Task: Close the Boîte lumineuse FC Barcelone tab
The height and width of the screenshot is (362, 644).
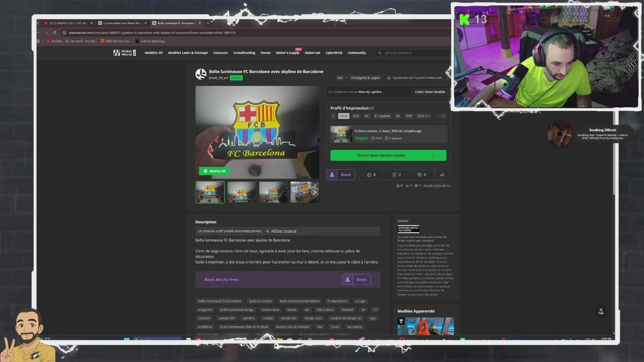Action: (200, 23)
